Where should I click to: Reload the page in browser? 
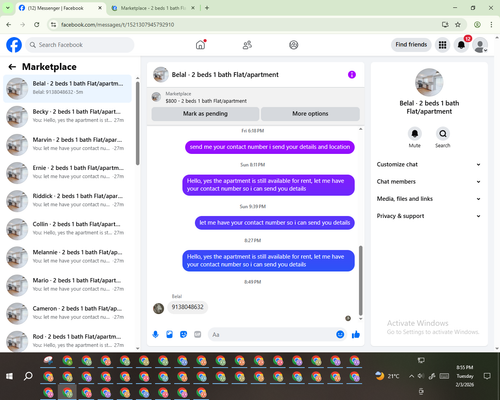tap(37, 25)
